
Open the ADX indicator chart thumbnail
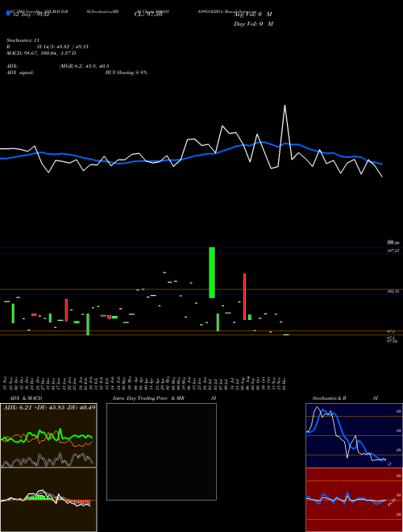(x=48, y=435)
